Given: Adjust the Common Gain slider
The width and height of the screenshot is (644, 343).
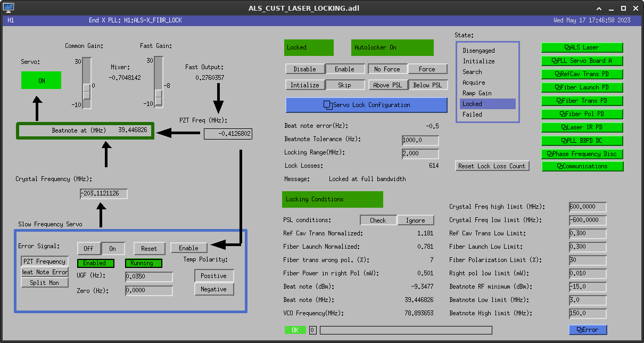Looking at the screenshot, I should (87, 83).
